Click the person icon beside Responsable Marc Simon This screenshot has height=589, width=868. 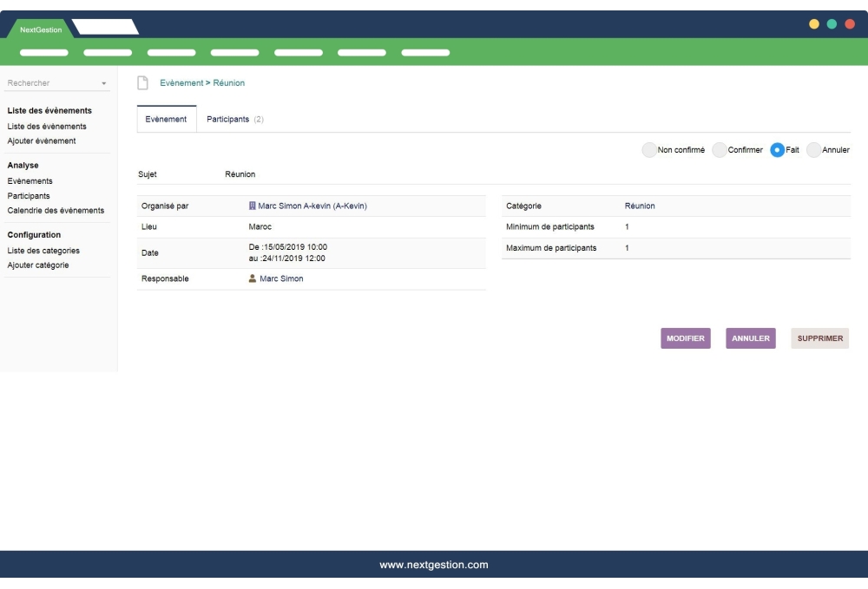pyautogui.click(x=253, y=278)
